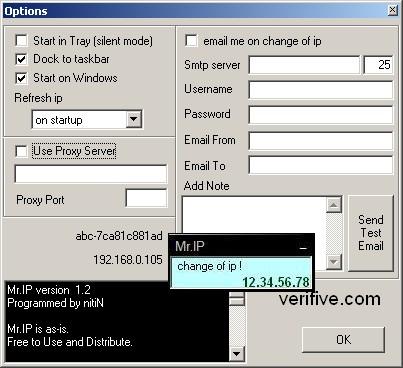Click the Email From field
This screenshot has height=368, width=403.
click(x=321, y=140)
